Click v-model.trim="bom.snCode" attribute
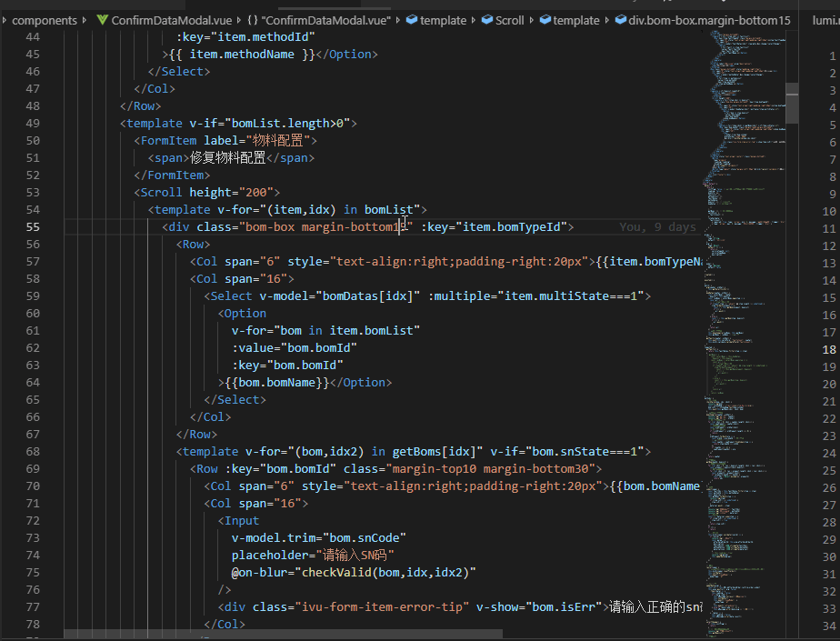This screenshot has height=641, width=840. [319, 538]
